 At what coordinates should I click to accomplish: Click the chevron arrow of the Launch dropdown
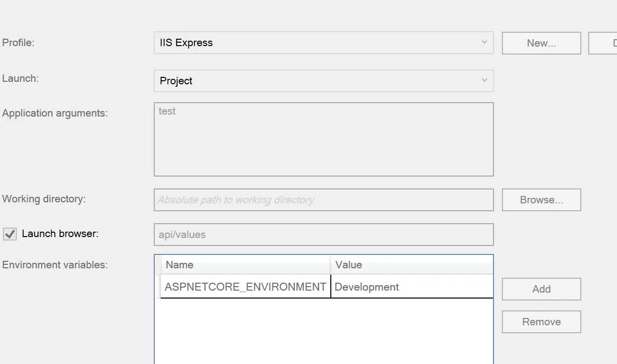pyautogui.click(x=485, y=80)
